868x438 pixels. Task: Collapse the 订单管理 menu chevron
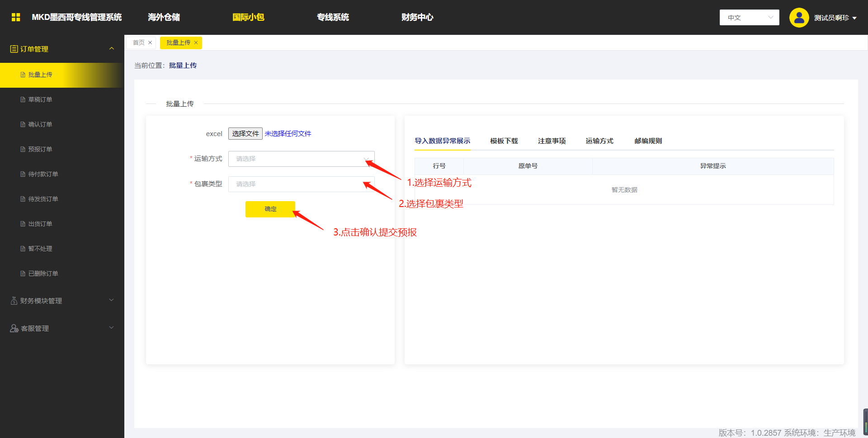tap(111, 48)
